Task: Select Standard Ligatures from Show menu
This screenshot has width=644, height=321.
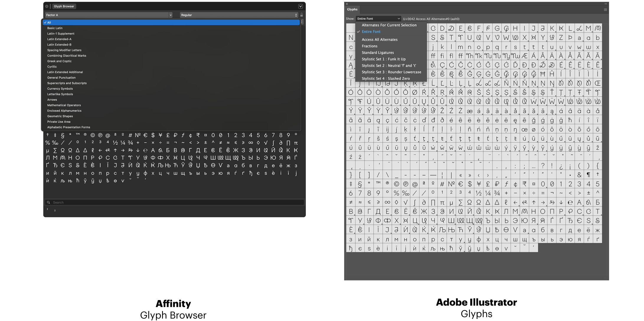Action: 377,53
